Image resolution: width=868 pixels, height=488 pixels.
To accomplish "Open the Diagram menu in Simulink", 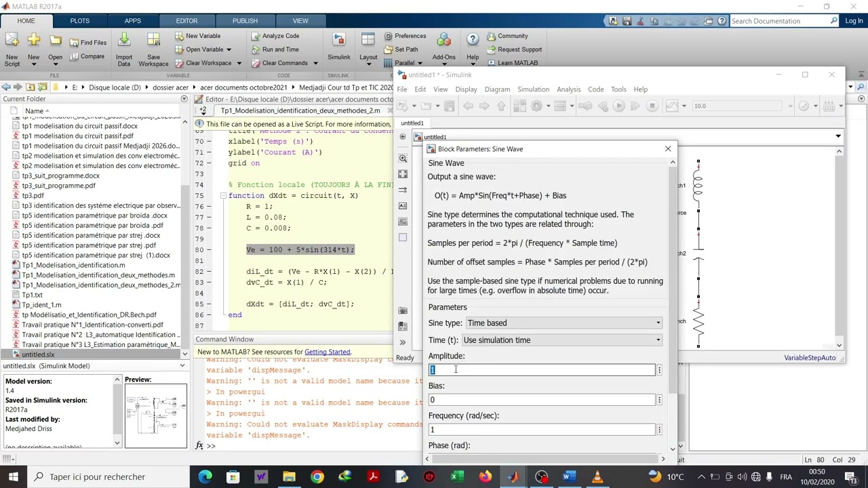I will click(497, 89).
